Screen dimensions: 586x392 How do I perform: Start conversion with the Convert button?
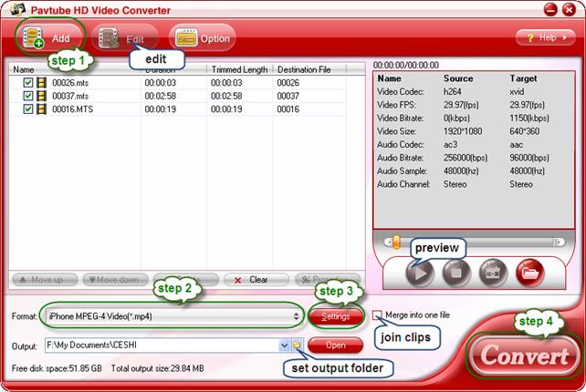click(x=524, y=356)
